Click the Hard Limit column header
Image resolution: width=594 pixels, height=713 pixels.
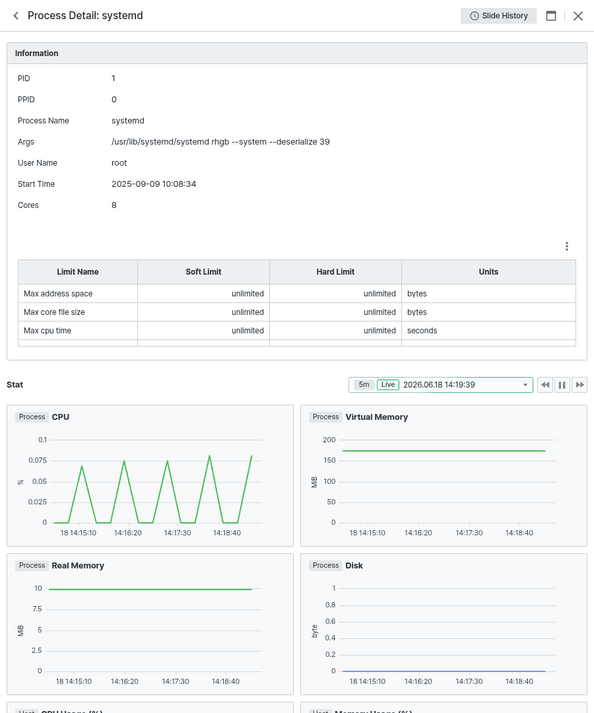coord(335,272)
